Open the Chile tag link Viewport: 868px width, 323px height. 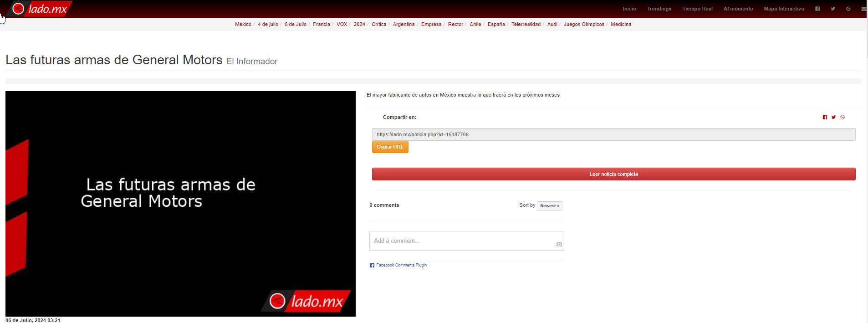pyautogui.click(x=475, y=25)
